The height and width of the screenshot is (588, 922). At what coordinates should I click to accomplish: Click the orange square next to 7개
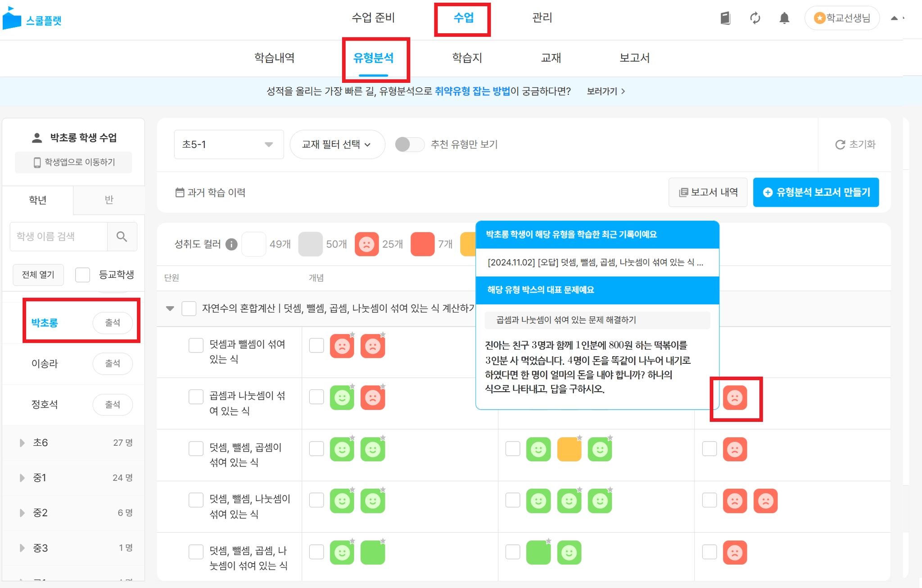pos(468,244)
